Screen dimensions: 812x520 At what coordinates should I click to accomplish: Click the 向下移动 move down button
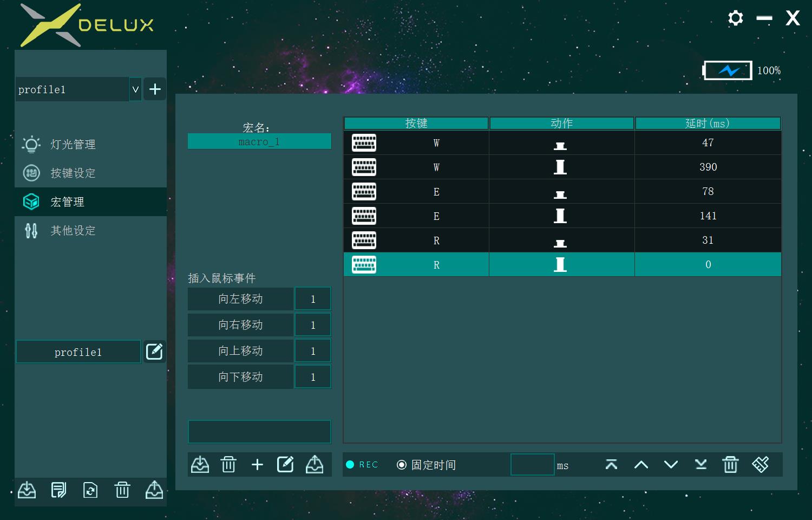coord(240,376)
